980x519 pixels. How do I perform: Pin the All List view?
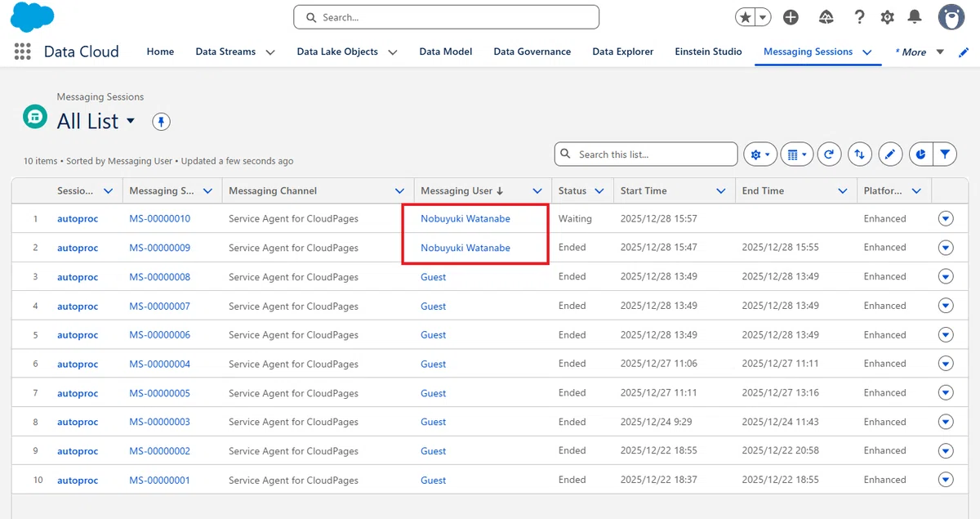(161, 122)
